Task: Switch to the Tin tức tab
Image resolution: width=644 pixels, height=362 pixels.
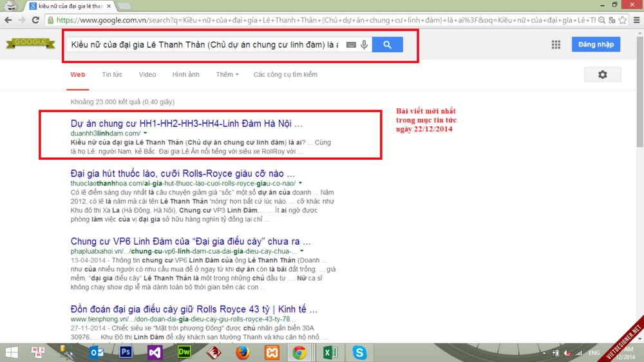Action: coord(112,74)
